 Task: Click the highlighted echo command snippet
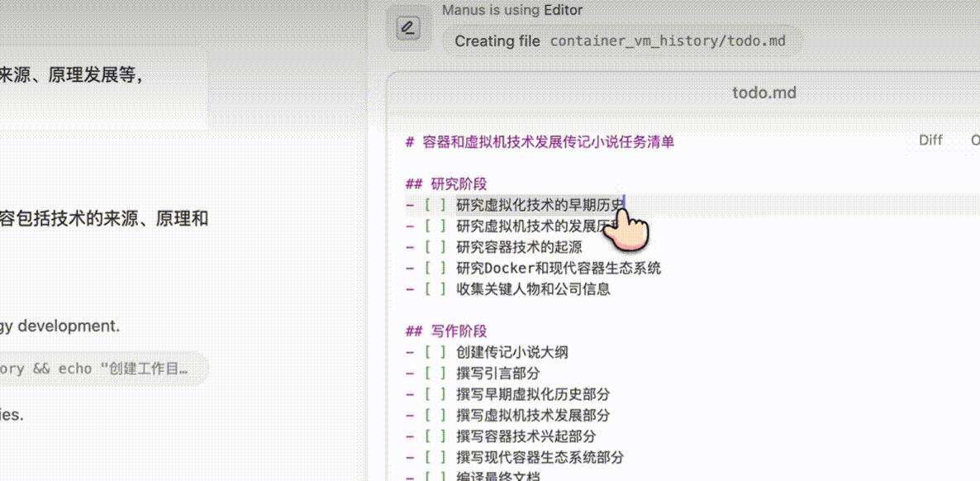tap(91, 369)
